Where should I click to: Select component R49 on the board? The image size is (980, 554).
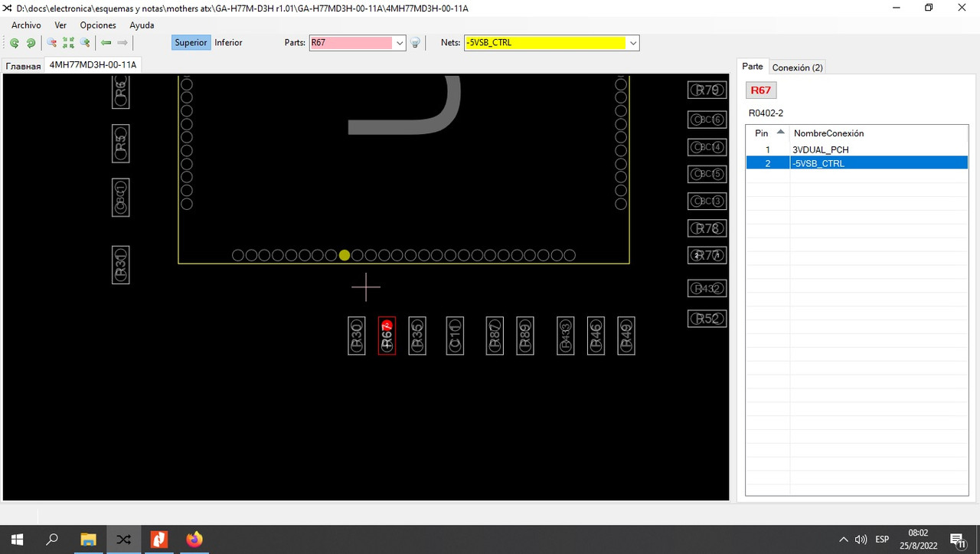click(626, 336)
